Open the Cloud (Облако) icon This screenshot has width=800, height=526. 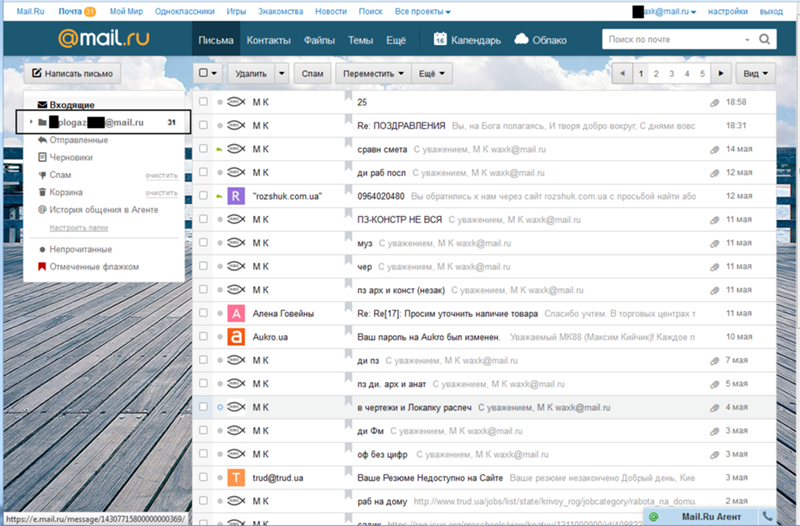pos(521,39)
